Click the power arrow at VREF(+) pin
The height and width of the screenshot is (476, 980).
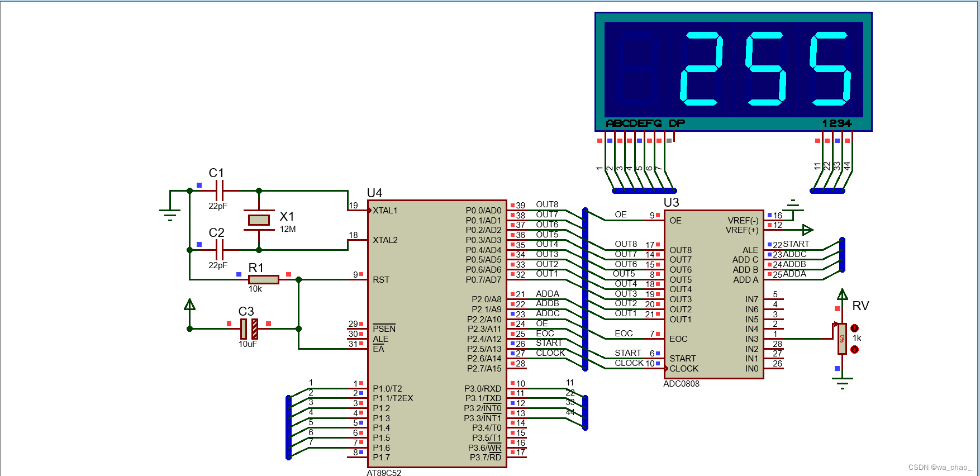point(807,230)
